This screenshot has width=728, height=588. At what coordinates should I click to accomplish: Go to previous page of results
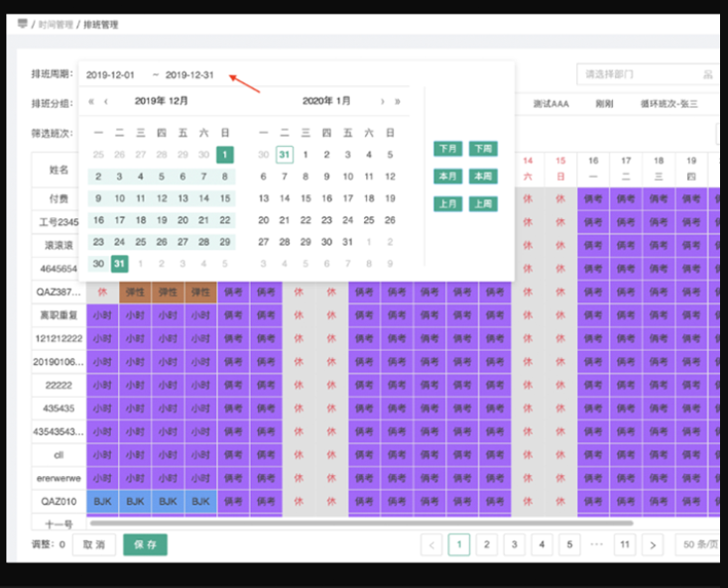(431, 544)
